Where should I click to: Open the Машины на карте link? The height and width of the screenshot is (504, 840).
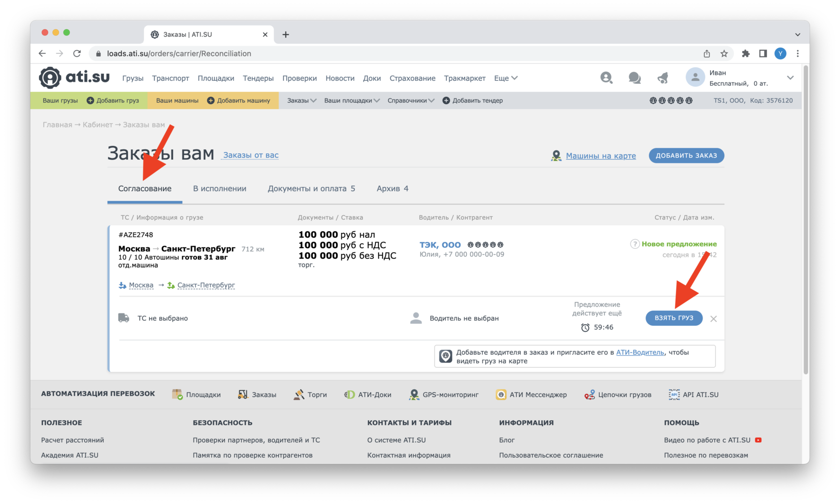coord(600,156)
